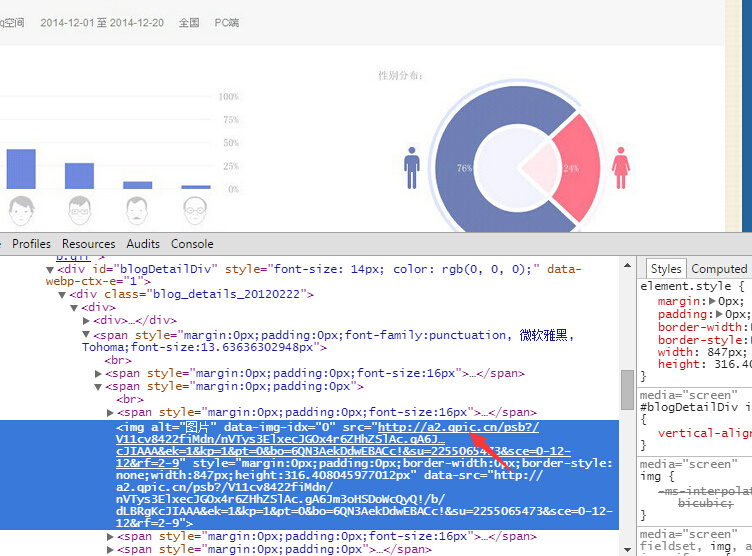This screenshot has width=752, height=556.
Task: Select the Styles sidebar tab
Action: tap(666, 269)
